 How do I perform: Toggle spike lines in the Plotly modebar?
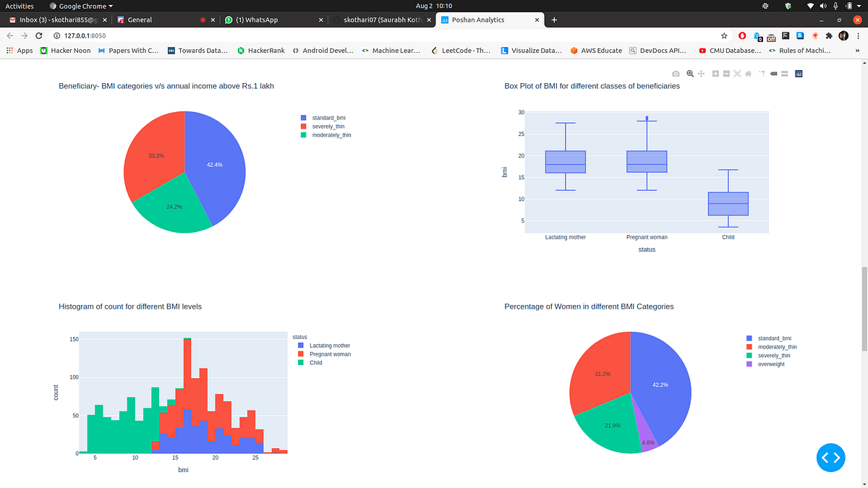[760, 73]
